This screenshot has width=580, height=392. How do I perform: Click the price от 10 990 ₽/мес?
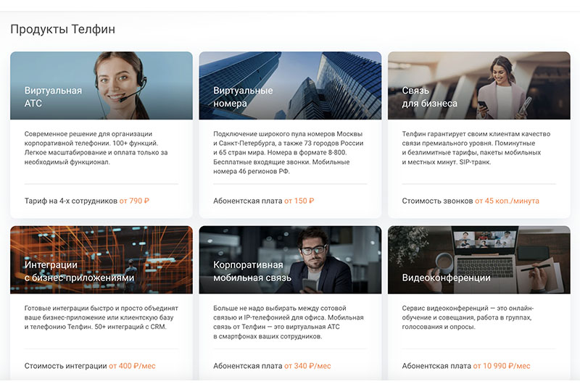pyautogui.click(x=502, y=366)
